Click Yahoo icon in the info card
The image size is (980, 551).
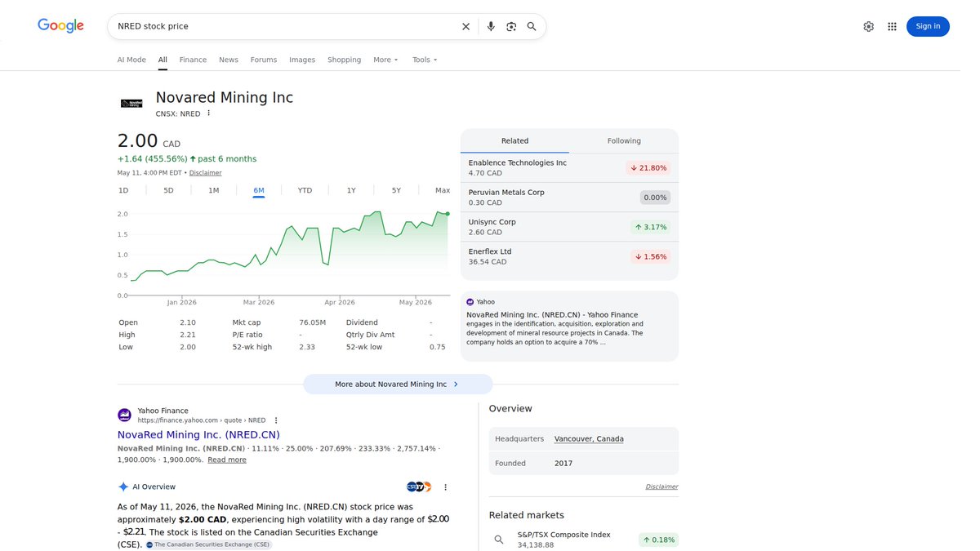[x=470, y=302]
